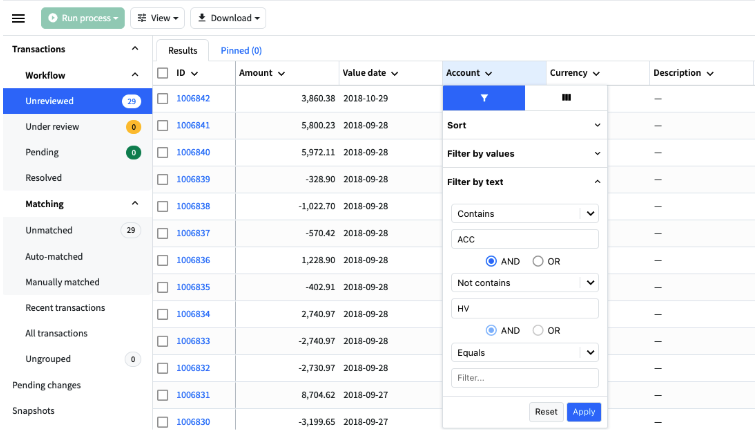Open the ID column sort menu arrow
Image resolution: width=755 pixels, height=440 pixels.
point(195,74)
